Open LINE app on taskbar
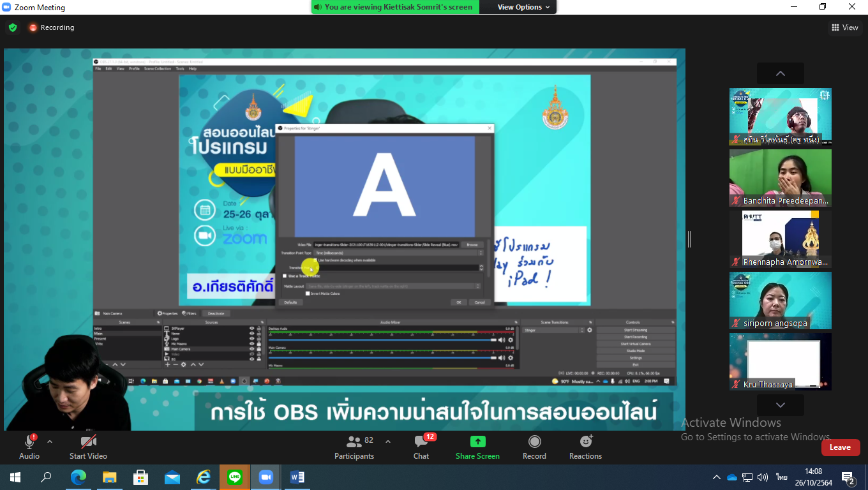This screenshot has height=490, width=868. coord(235,477)
